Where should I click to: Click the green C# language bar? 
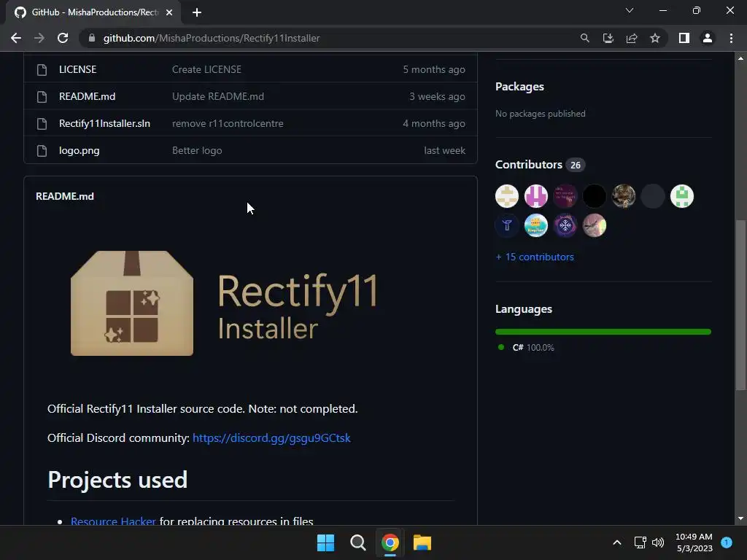point(603,332)
